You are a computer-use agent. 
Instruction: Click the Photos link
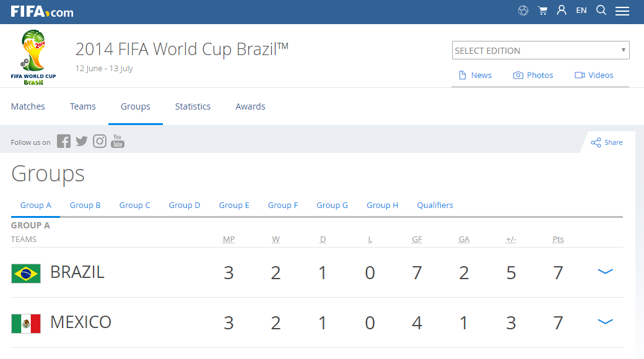533,75
